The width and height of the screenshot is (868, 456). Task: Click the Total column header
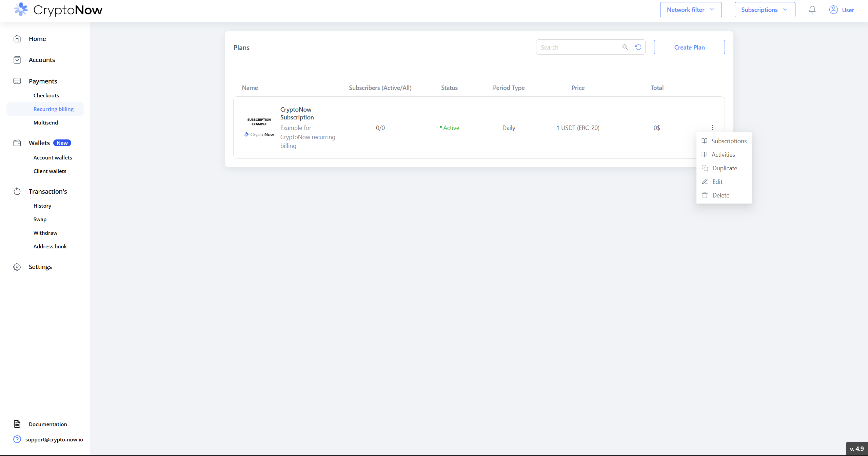coord(657,88)
